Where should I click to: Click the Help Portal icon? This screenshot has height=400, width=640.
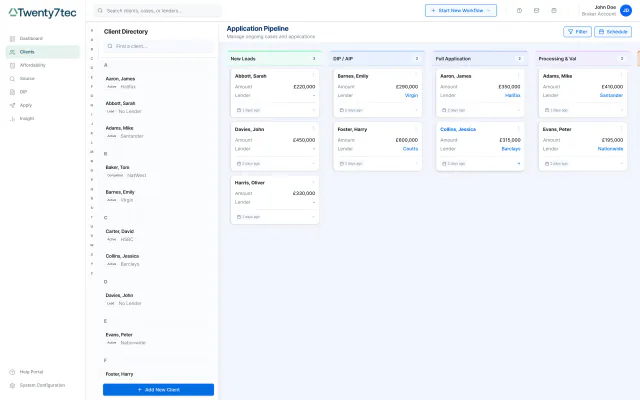12,372
